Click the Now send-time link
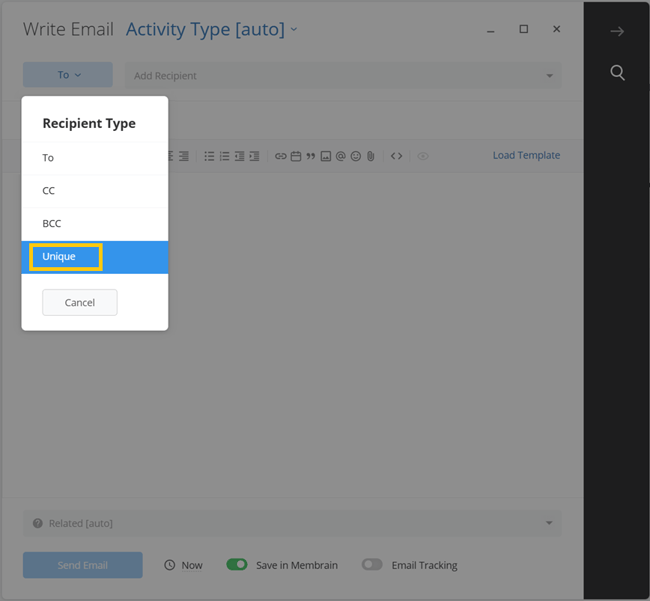The image size is (650, 601). tap(192, 565)
